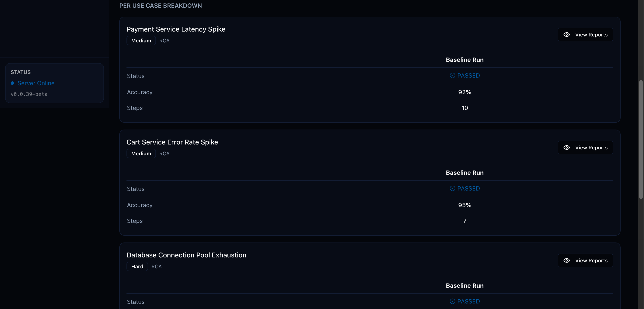
Task: Click the page vertical scrollbar thumb
Action: [x=641, y=140]
